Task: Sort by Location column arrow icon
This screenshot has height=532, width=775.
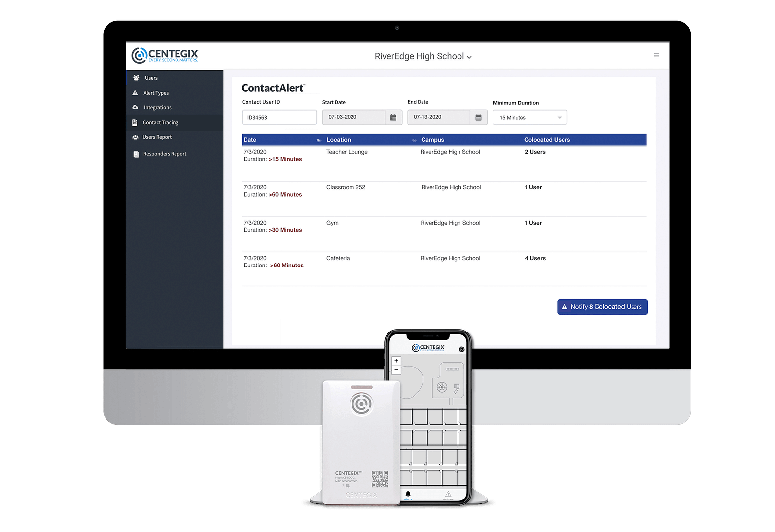Action: click(414, 140)
